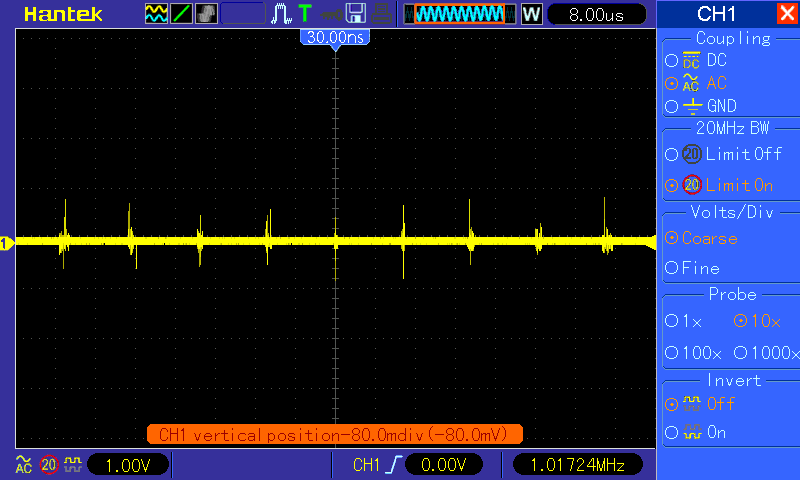
Task: Click the gray persistence display icon
Action: 206,14
